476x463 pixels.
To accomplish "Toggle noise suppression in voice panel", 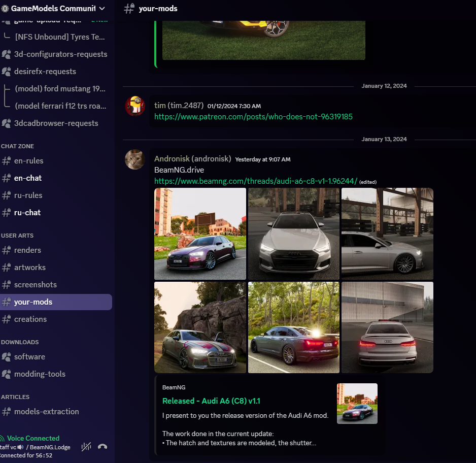I will click(86, 447).
